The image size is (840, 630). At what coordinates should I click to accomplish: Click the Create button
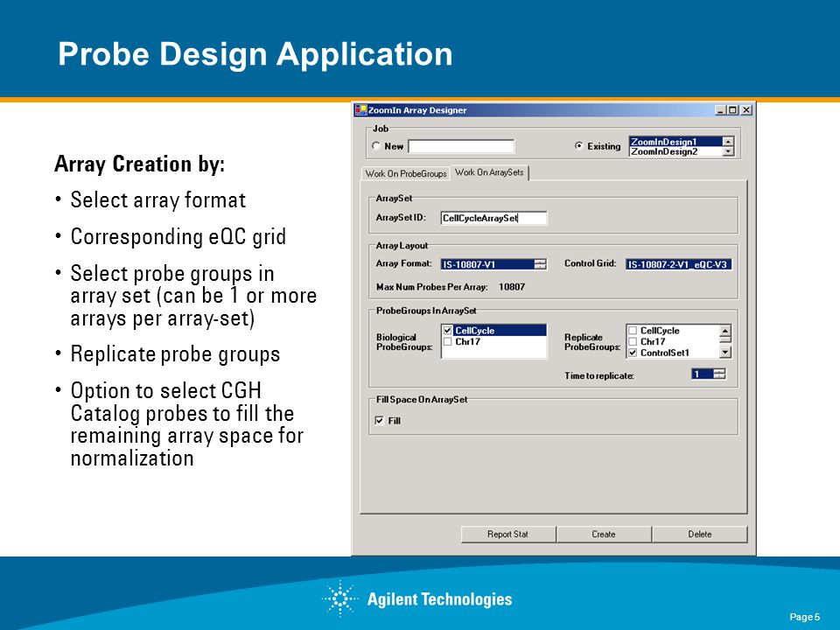604,534
